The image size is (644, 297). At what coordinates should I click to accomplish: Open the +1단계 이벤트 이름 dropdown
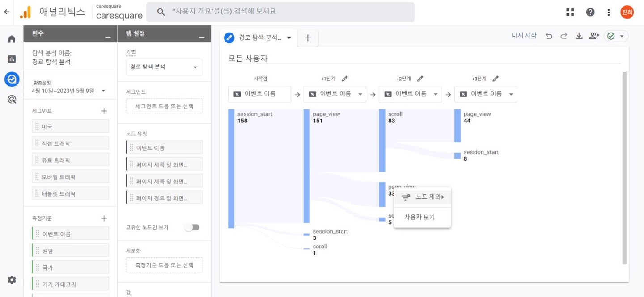(x=335, y=94)
